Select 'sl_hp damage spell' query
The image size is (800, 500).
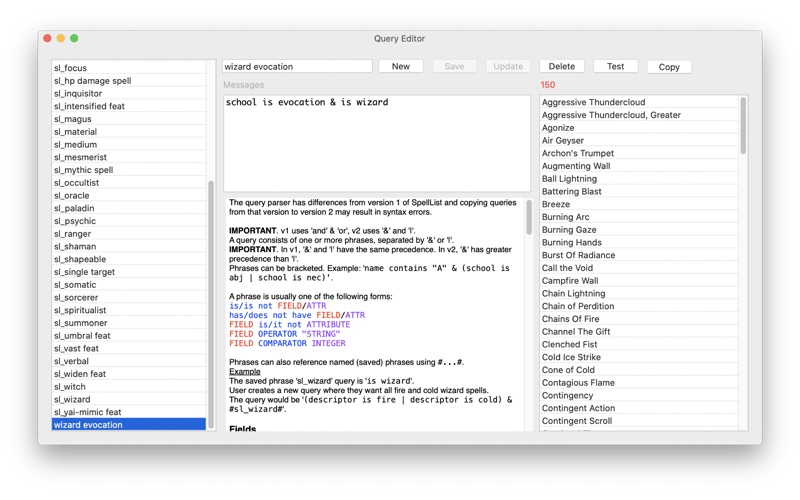click(129, 81)
